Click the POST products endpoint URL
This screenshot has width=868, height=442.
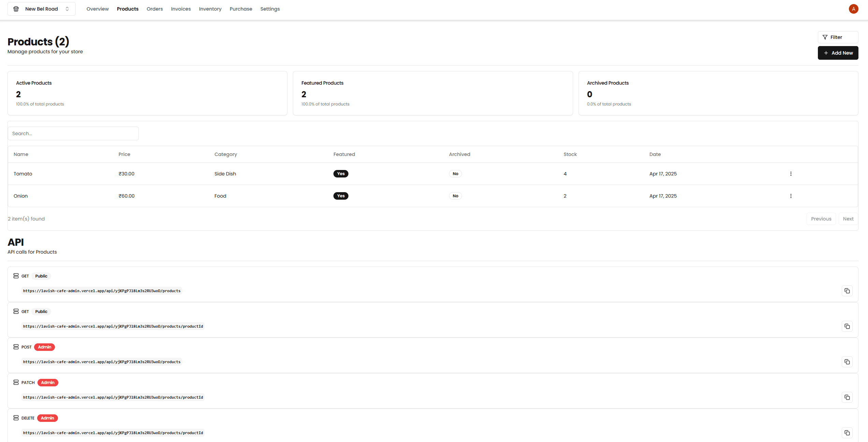(x=102, y=362)
